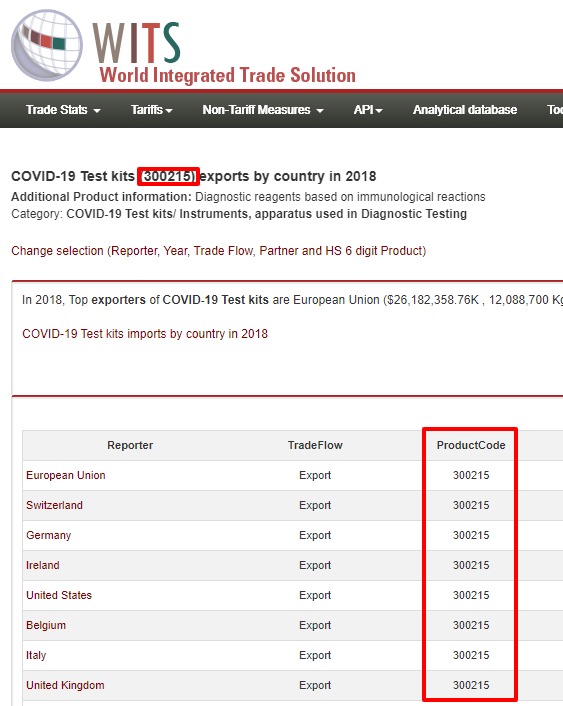Click the Italy reporter link

pos(36,655)
